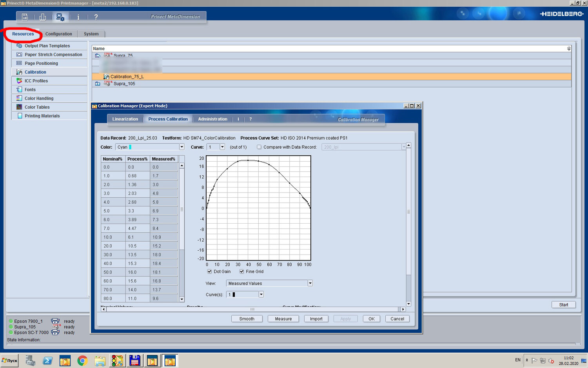The width and height of the screenshot is (588, 368).
Task: Click the Import button
Action: point(316,319)
